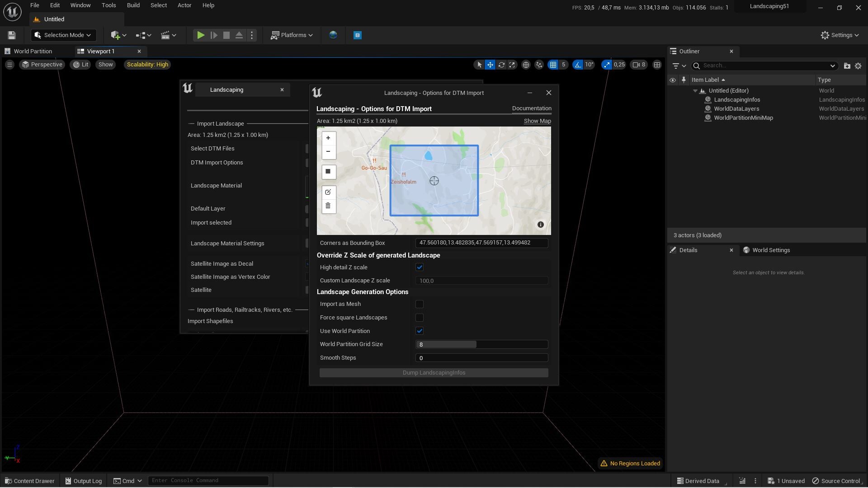868x488 pixels.
Task: Toggle surface snapping globe icon in viewport
Action: 526,65
